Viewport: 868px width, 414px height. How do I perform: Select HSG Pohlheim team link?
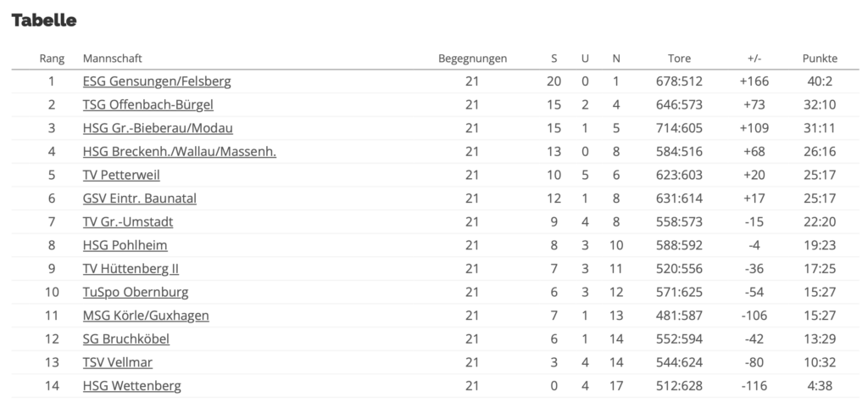[x=125, y=245]
